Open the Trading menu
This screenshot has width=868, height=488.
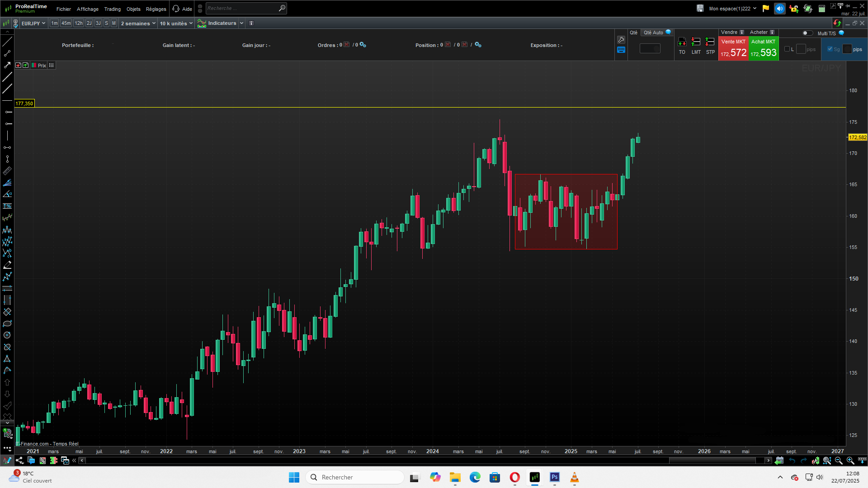point(112,9)
